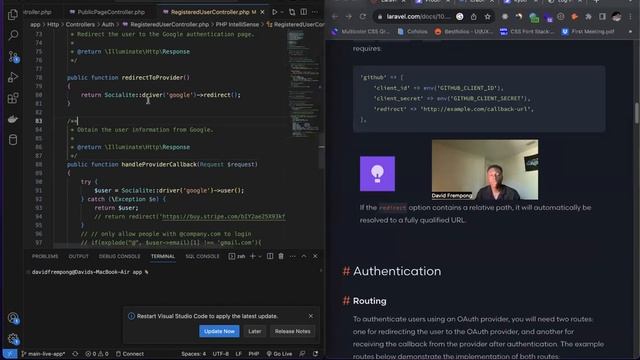Open a new browser tab
This screenshot has height=360, width=640.
tap(596, 2)
